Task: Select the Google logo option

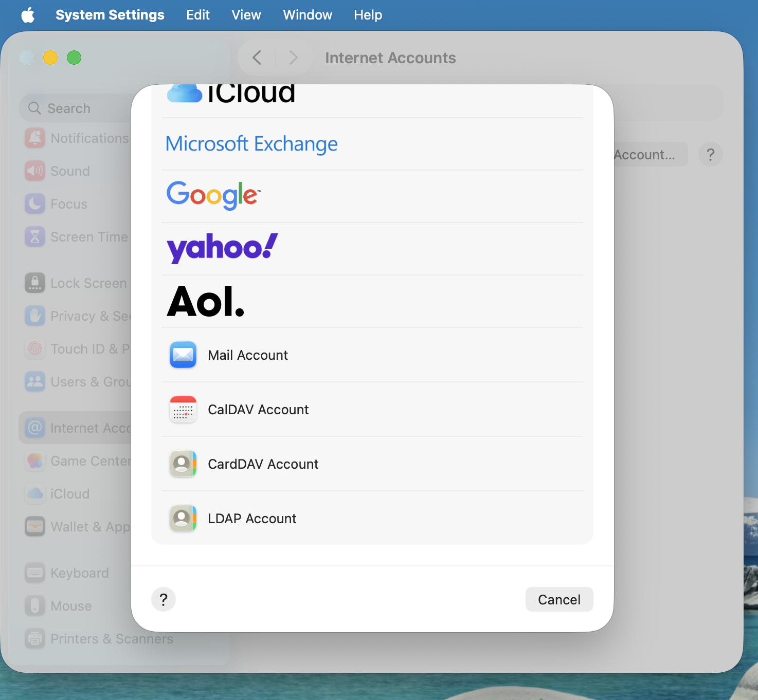Action: (x=214, y=195)
